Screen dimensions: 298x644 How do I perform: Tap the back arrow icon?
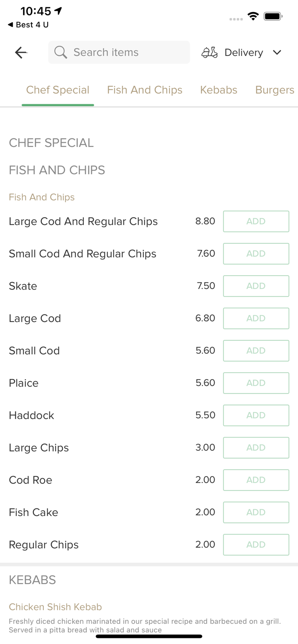(21, 52)
